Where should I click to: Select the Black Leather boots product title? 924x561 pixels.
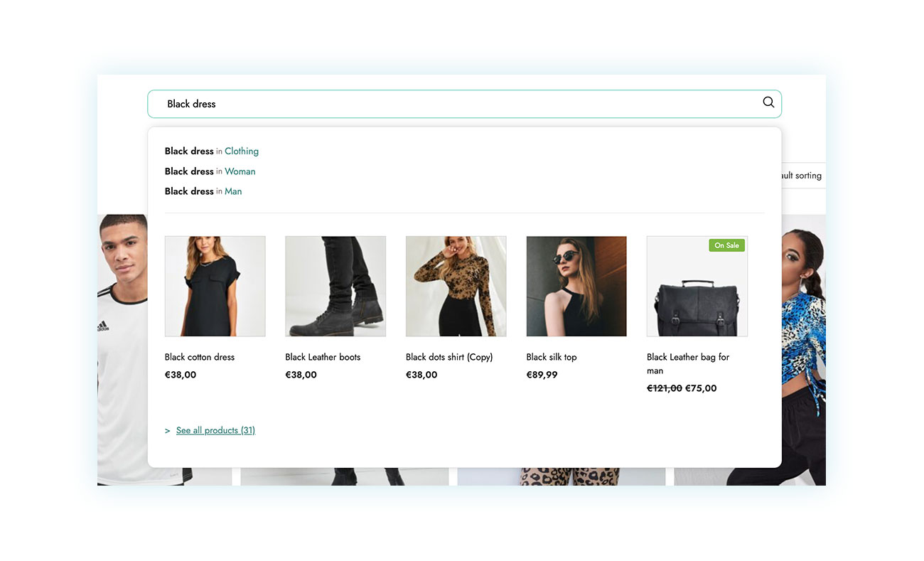322,356
